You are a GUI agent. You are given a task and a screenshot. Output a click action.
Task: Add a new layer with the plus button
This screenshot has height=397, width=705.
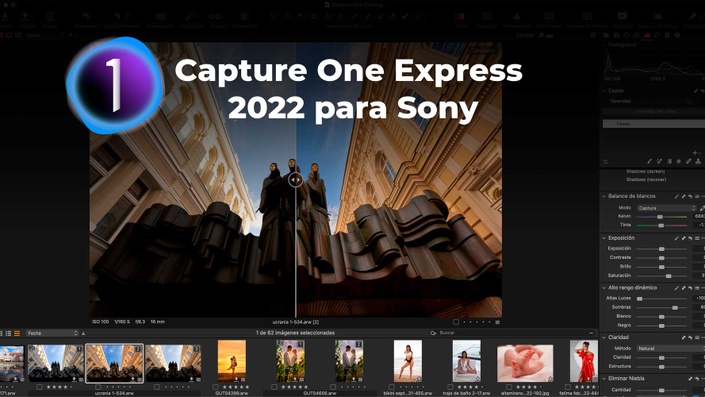click(695, 153)
